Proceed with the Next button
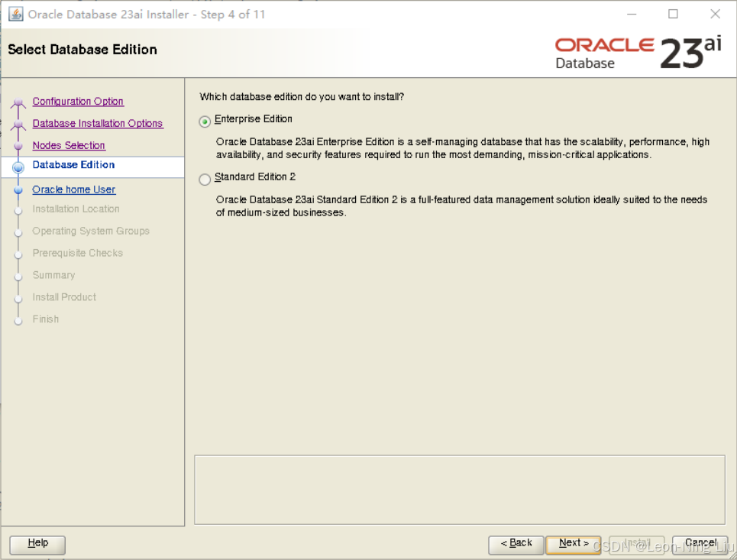The height and width of the screenshot is (560, 737). [574, 543]
